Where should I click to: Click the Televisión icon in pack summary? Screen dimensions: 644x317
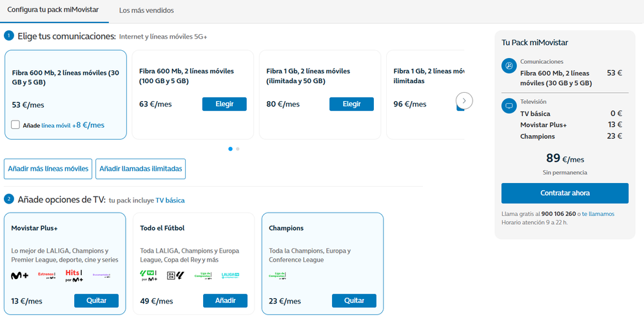coord(509,106)
